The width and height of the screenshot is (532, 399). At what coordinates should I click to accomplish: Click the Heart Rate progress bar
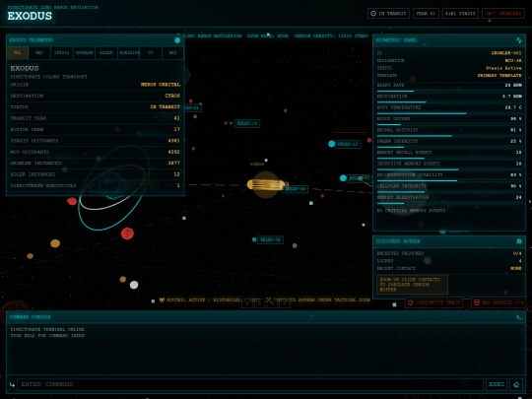[449, 91]
